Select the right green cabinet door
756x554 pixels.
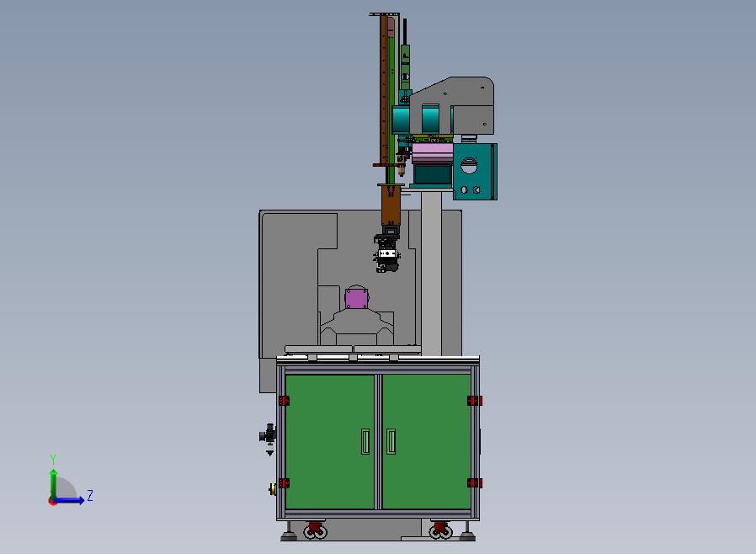click(x=427, y=442)
